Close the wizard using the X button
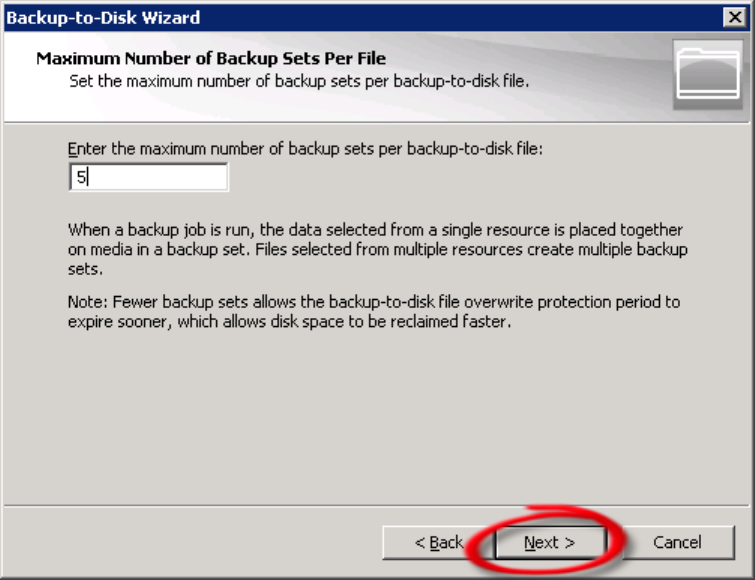 [x=734, y=18]
